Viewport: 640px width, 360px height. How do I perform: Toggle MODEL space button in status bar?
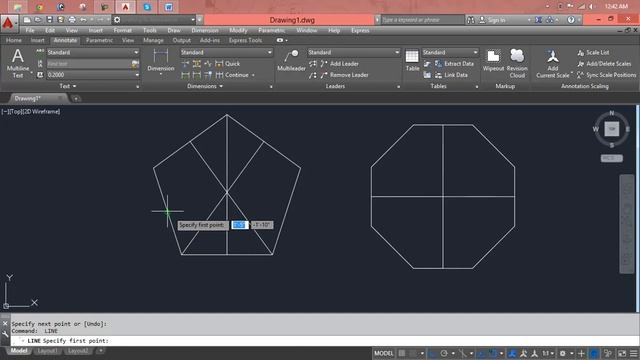point(384,353)
